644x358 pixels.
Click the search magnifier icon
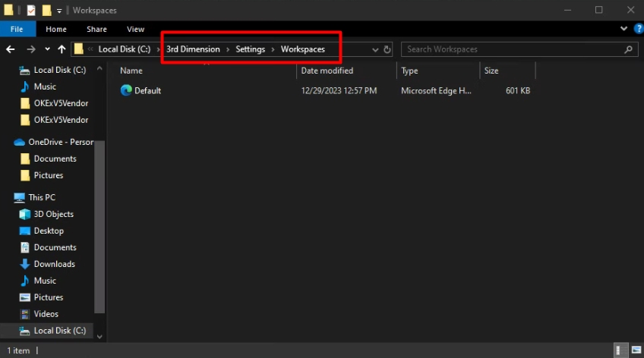[x=628, y=49]
